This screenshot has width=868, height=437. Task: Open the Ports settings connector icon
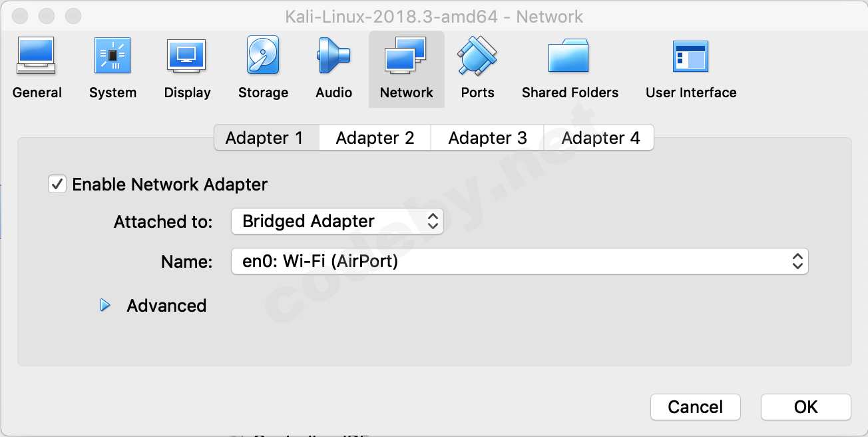(477, 57)
